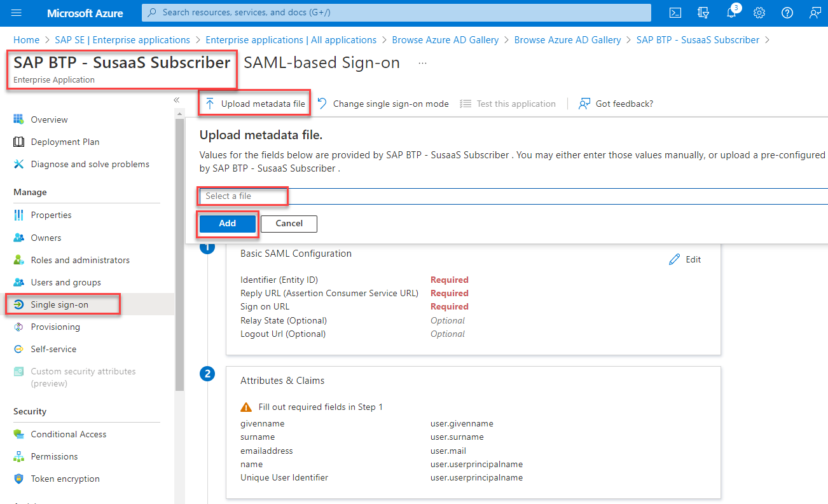Click the Overview icon in the sidebar
This screenshot has width=828, height=504.
pos(18,119)
